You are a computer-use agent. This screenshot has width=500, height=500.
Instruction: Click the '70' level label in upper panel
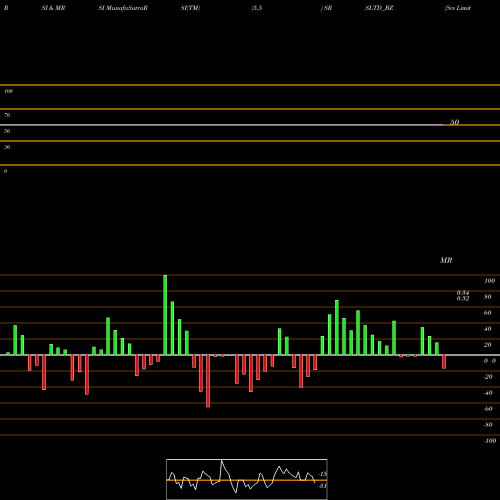tap(7, 115)
